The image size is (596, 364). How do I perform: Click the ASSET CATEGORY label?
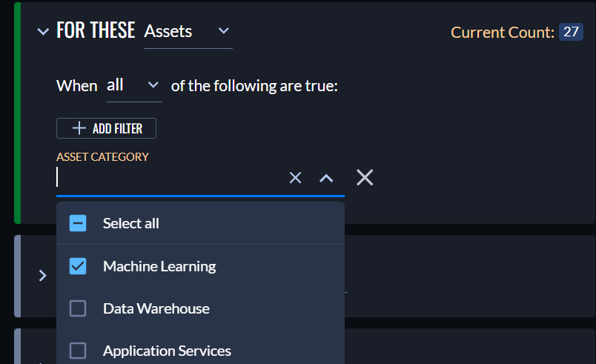coord(102,157)
